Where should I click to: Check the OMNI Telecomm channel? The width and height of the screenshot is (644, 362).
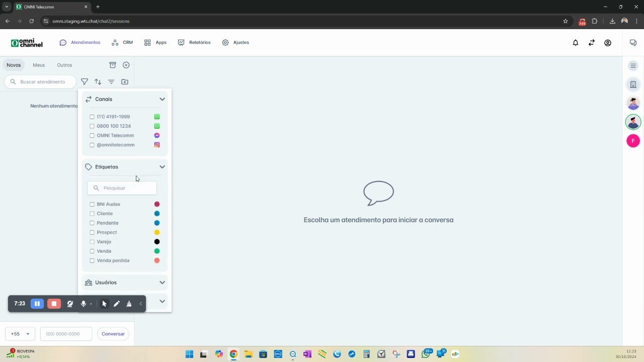point(92,136)
